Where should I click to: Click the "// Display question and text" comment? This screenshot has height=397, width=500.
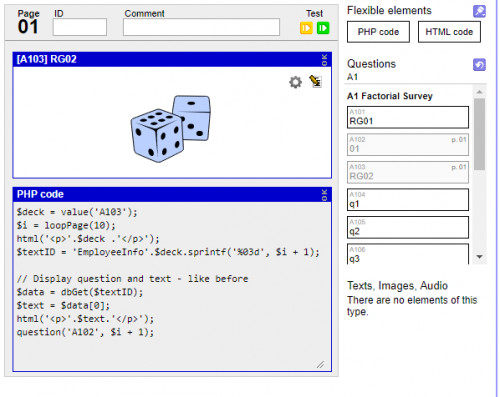pos(132,279)
